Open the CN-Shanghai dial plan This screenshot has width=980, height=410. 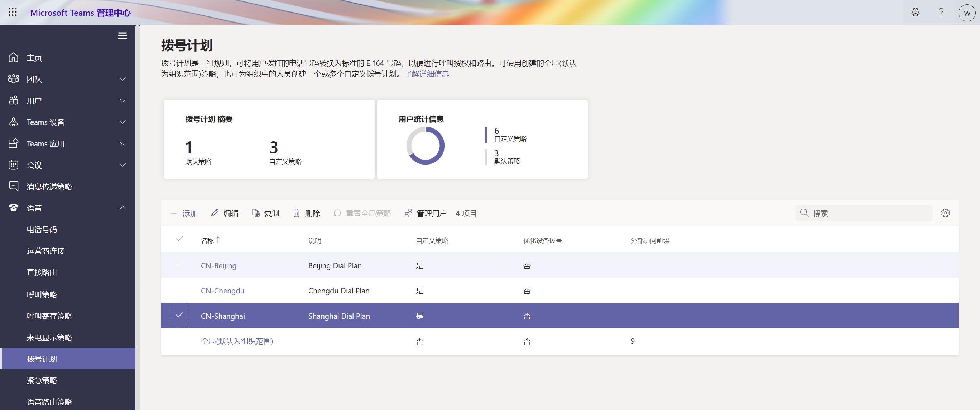[x=222, y=316]
